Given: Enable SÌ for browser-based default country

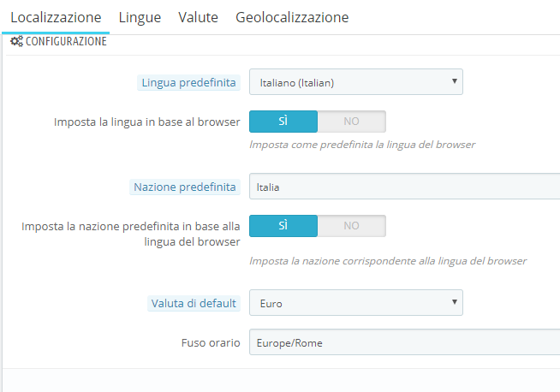Looking at the screenshot, I should pos(283,226).
